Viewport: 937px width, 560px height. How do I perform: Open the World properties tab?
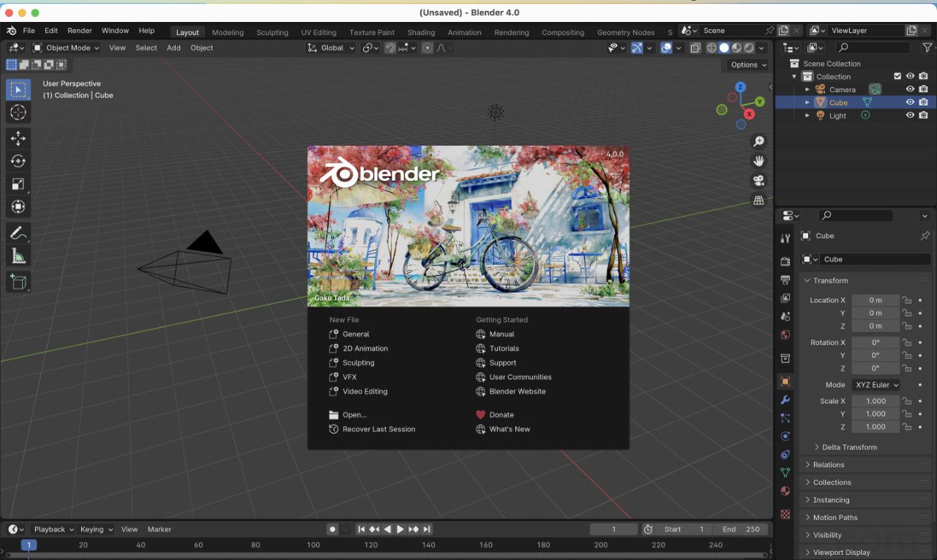(x=785, y=335)
